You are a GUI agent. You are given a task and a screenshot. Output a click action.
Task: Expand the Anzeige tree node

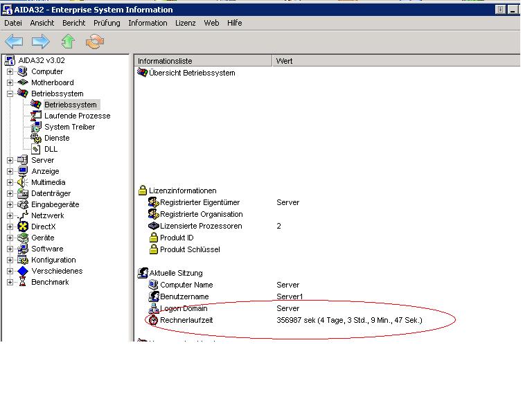pos(10,171)
